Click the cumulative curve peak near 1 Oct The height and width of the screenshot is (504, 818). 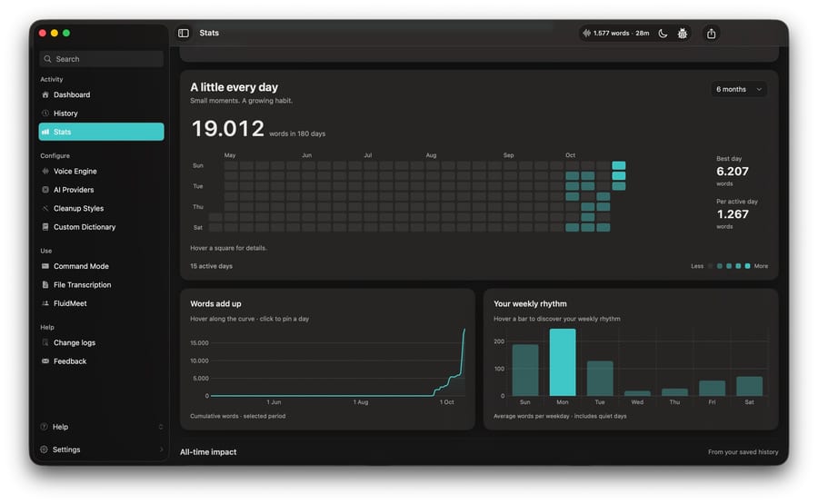464,331
